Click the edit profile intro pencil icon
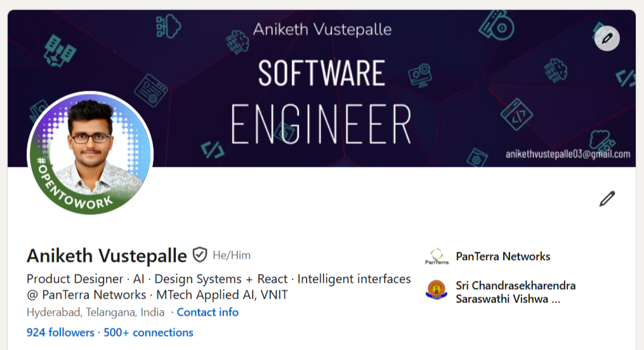 click(607, 198)
